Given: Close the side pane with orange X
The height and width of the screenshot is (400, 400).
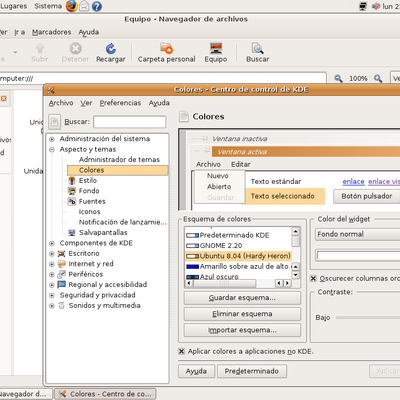Looking at the screenshot, I should (4, 98).
